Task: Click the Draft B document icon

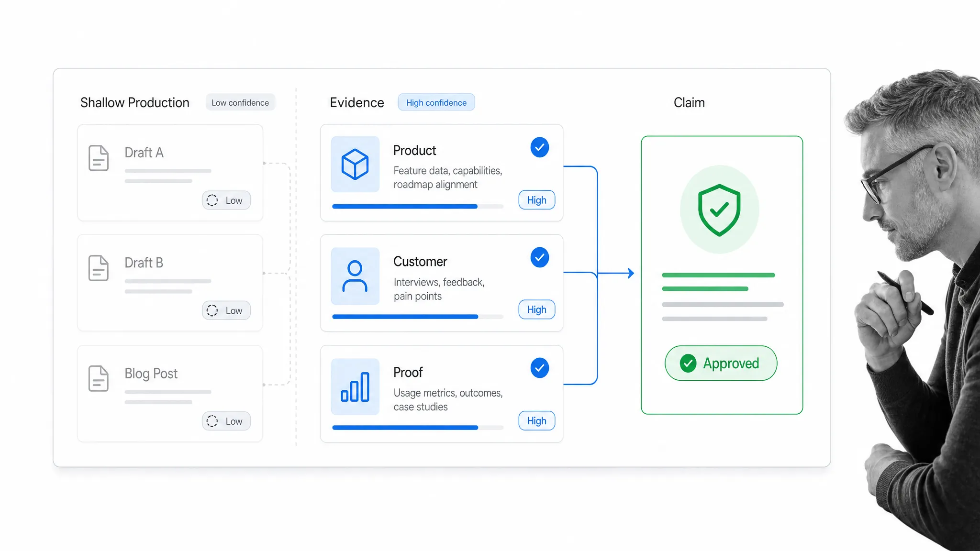Action: point(99,268)
